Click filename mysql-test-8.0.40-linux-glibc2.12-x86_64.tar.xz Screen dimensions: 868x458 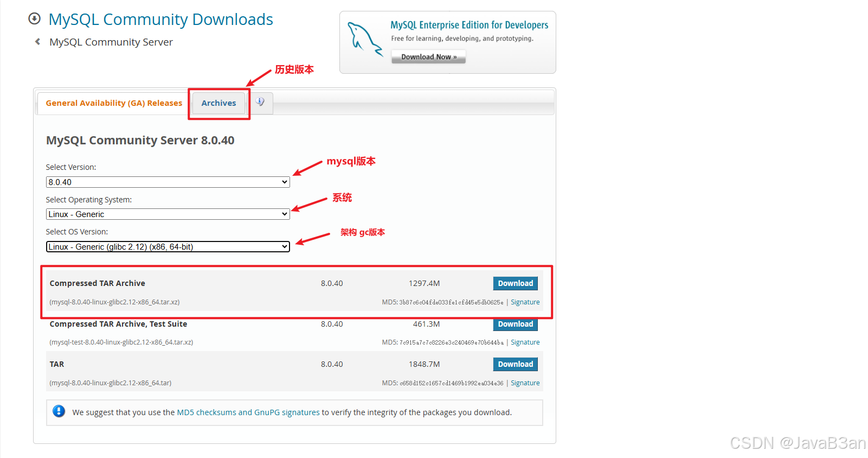click(x=121, y=342)
